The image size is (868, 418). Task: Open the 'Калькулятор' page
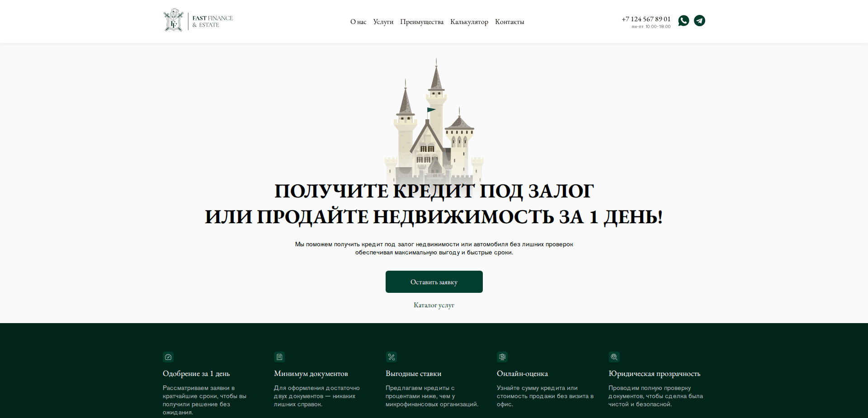point(469,21)
